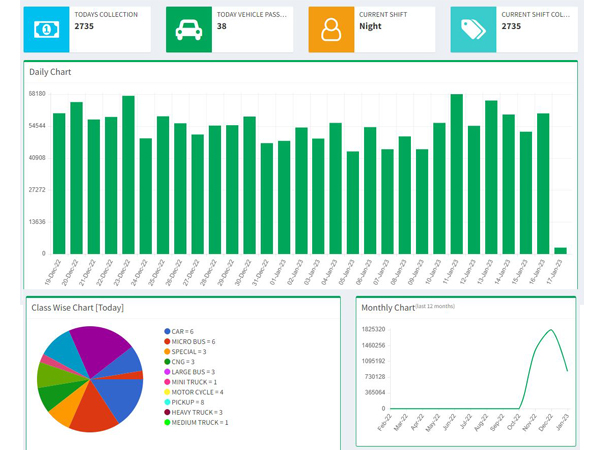Click the Class Wise Chart [Today] heading
This screenshot has height=450, width=600.
(77, 307)
